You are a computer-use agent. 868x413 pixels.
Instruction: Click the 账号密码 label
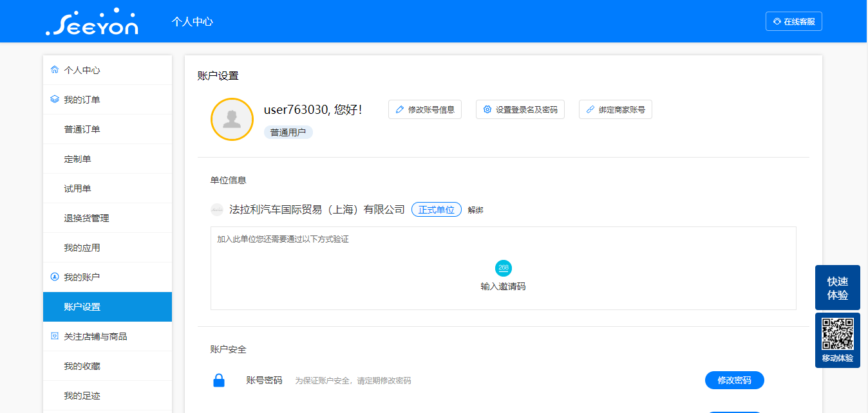point(265,380)
